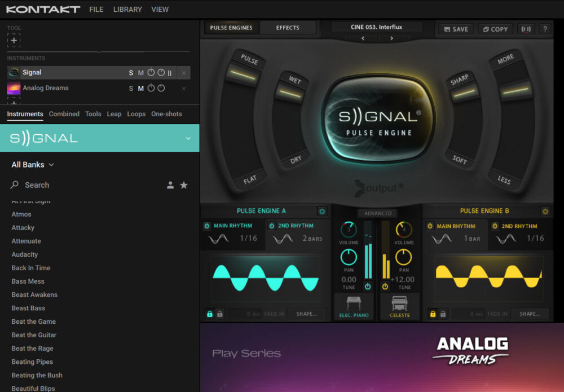Open the VIEW menu

pos(160,10)
